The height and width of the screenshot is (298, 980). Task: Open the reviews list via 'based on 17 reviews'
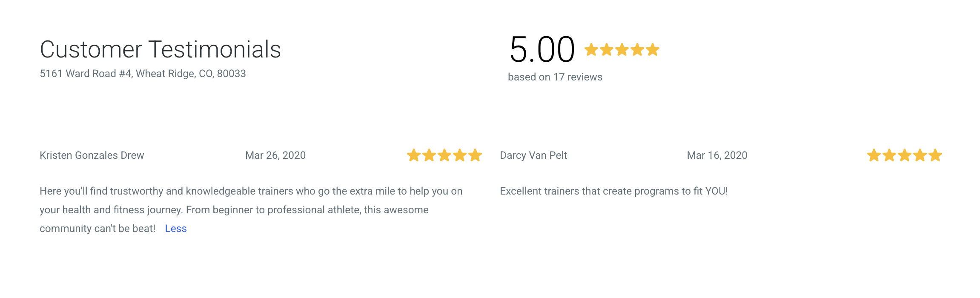coord(555,77)
